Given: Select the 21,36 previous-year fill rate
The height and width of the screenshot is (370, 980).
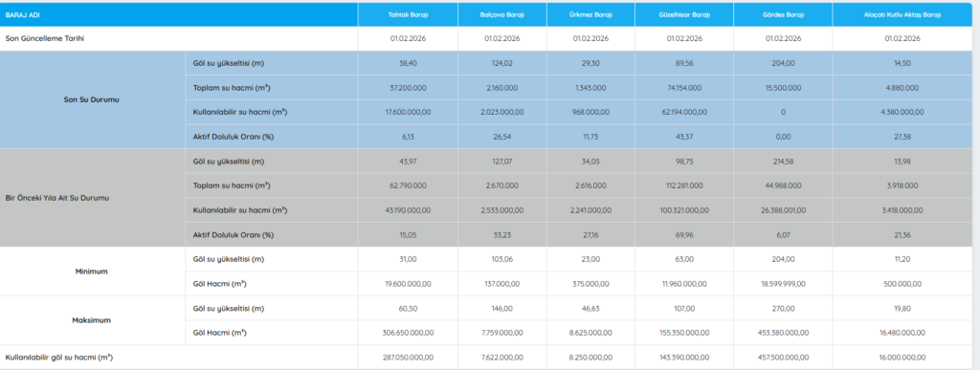Looking at the screenshot, I should 902,235.
